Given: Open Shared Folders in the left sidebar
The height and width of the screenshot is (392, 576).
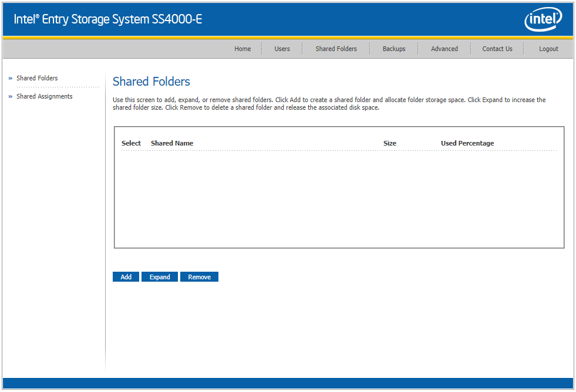Looking at the screenshot, I should pos(37,78).
